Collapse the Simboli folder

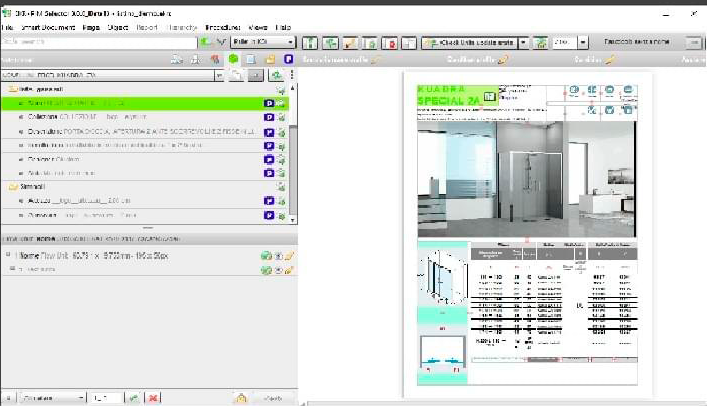[13, 187]
